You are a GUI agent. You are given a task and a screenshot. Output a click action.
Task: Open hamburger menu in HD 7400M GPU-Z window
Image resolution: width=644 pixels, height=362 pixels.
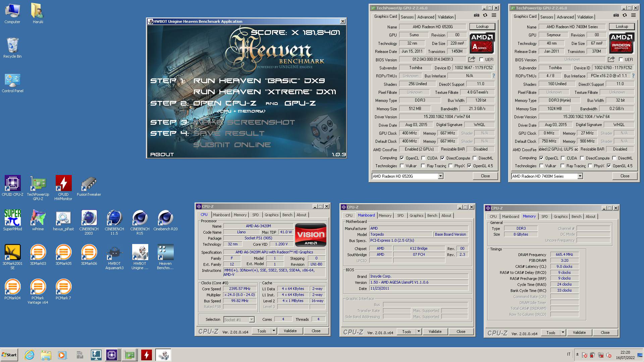click(633, 15)
